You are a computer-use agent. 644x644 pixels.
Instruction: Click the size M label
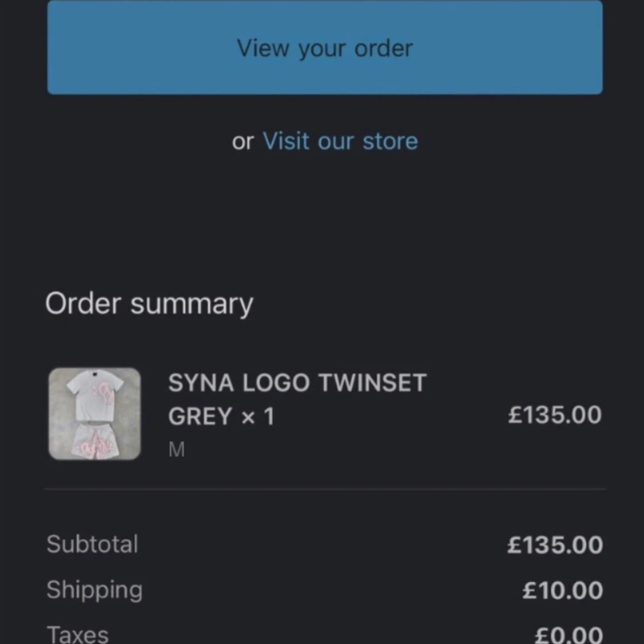[x=176, y=450]
